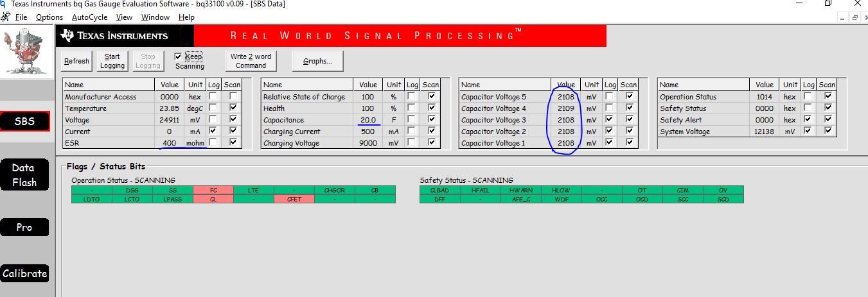Toggle Log checkbox for Temperature
This screenshot has width=868, height=297.
pyautogui.click(x=213, y=108)
